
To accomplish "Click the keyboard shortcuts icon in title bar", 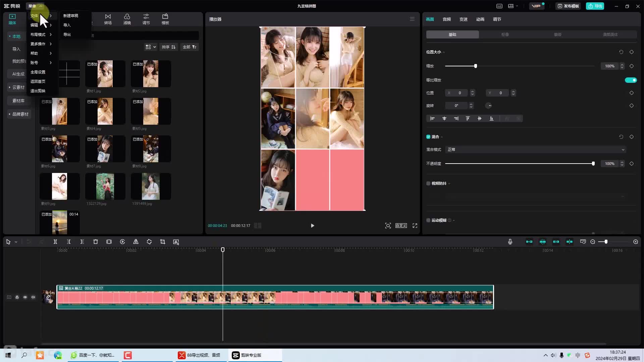I will (499, 6).
